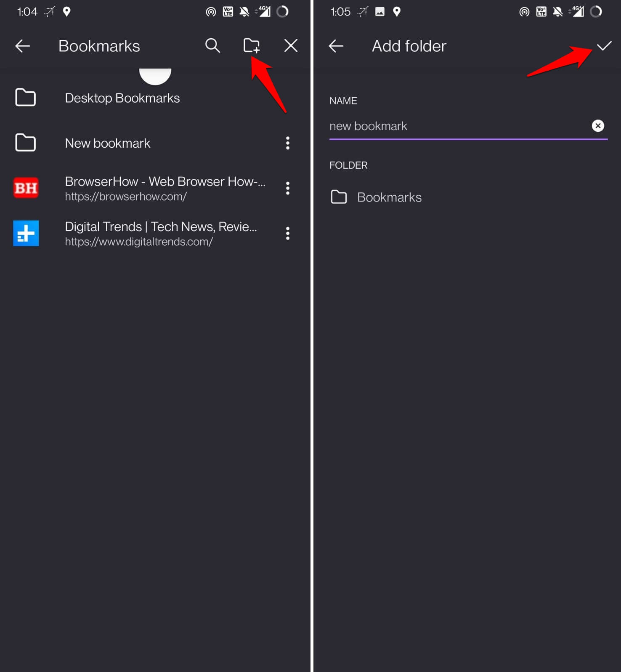Clear the folder name field

598,126
